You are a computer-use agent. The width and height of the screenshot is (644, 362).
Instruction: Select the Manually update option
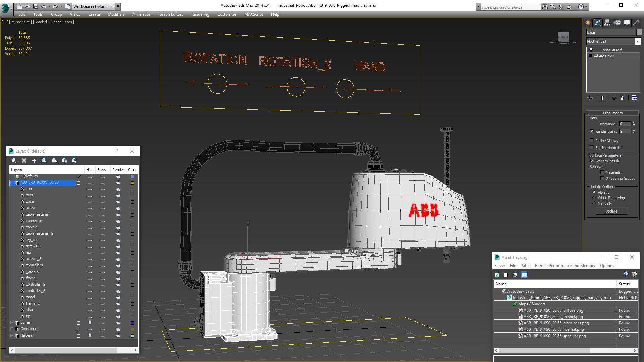point(594,203)
